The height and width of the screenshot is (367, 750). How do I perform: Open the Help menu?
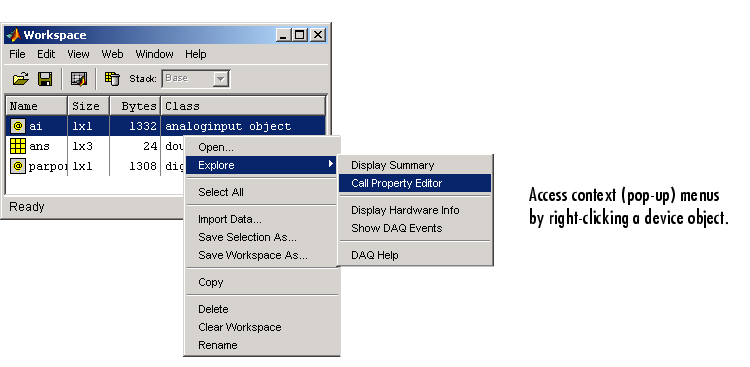(196, 54)
